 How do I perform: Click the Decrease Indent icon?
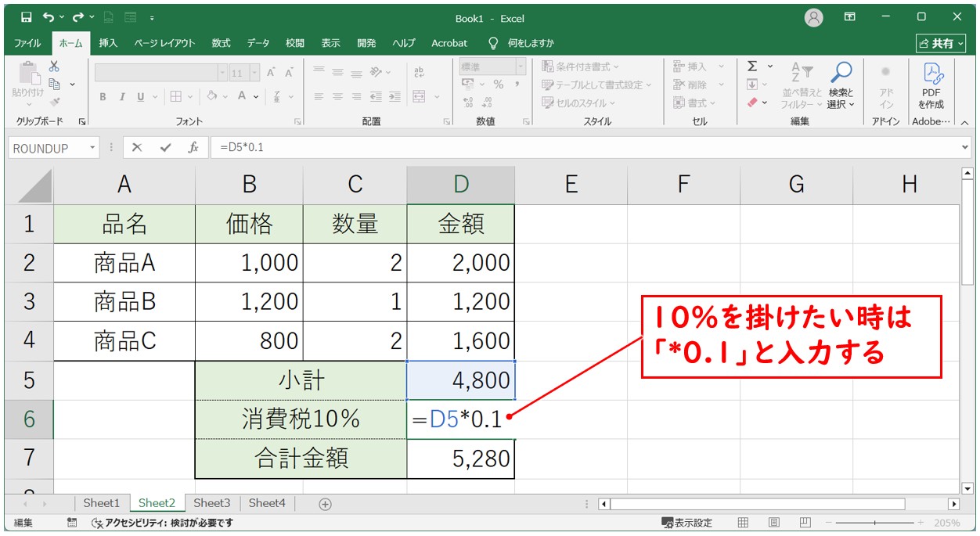tap(376, 97)
